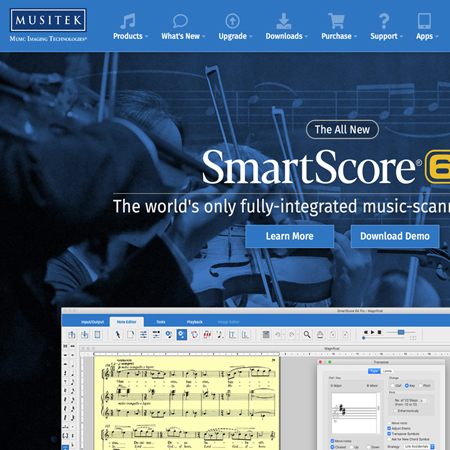This screenshot has height=450, width=450.
Task: Click the stop playback button
Action: pyautogui.click(x=379, y=332)
